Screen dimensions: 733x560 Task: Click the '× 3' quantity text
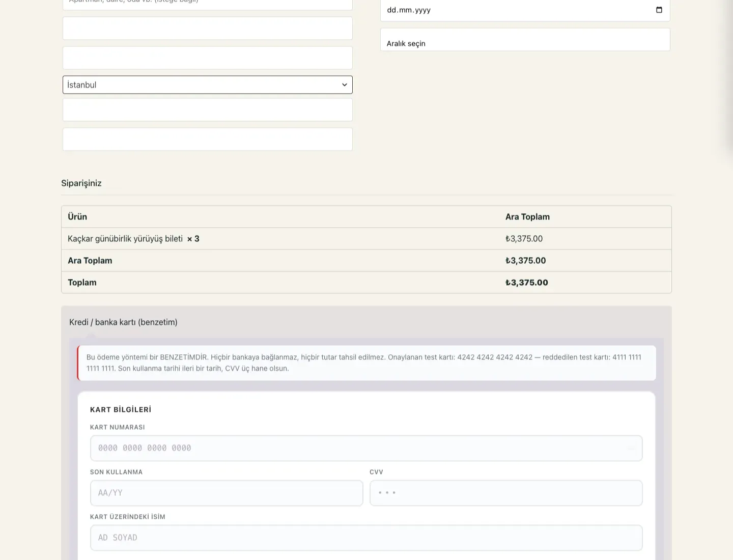click(193, 239)
